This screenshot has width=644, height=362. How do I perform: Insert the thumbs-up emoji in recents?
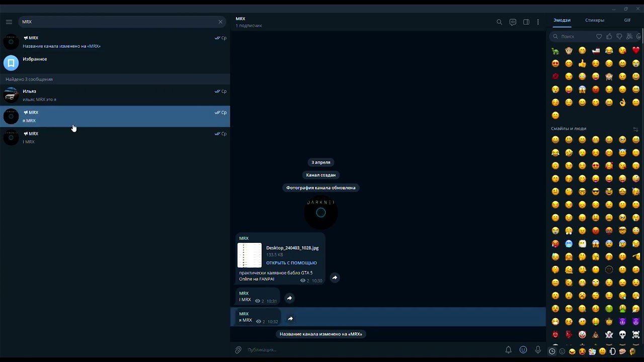582,63
